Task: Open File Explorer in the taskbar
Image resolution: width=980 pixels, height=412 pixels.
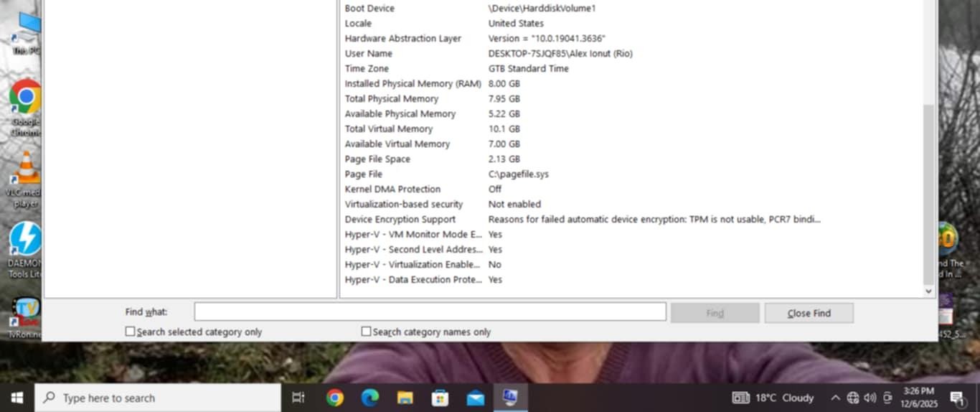Action: 405,398
